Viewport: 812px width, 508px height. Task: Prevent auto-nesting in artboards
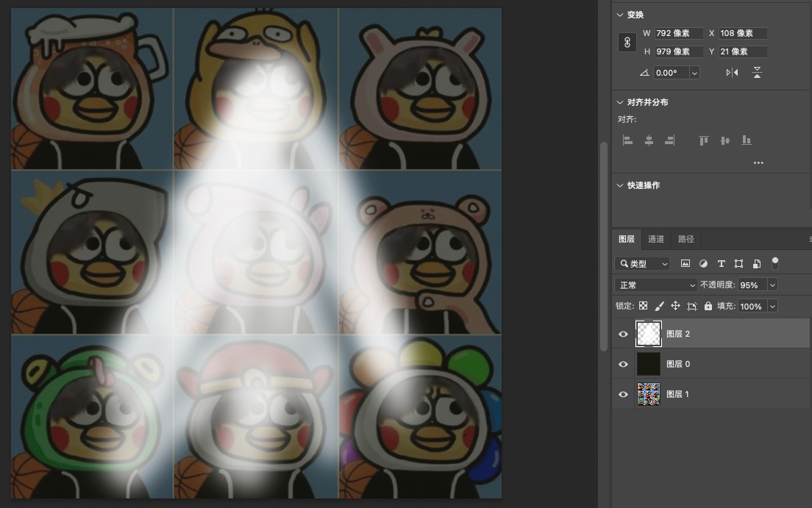[692, 306]
